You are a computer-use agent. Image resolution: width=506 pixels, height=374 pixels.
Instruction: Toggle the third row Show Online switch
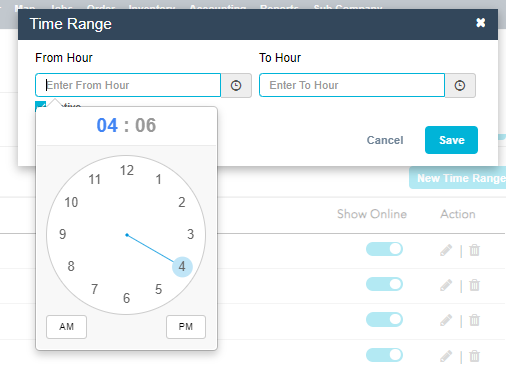(x=384, y=319)
